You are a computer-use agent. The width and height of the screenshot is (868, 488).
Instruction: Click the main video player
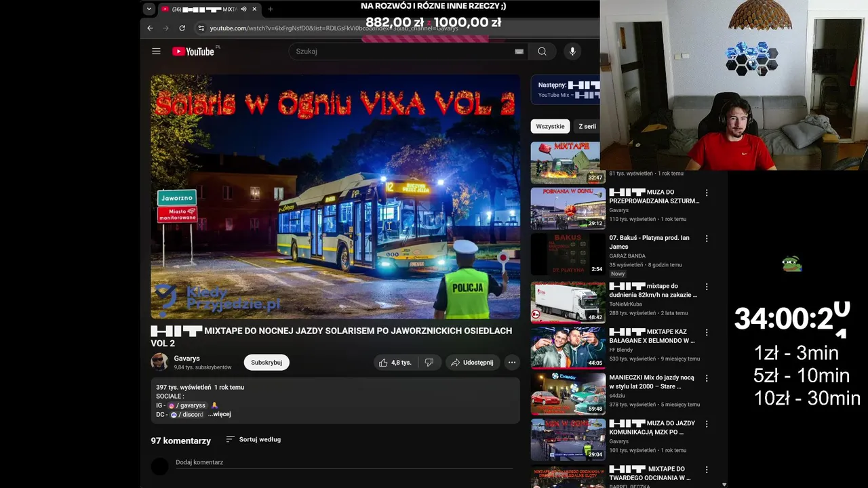(335, 197)
